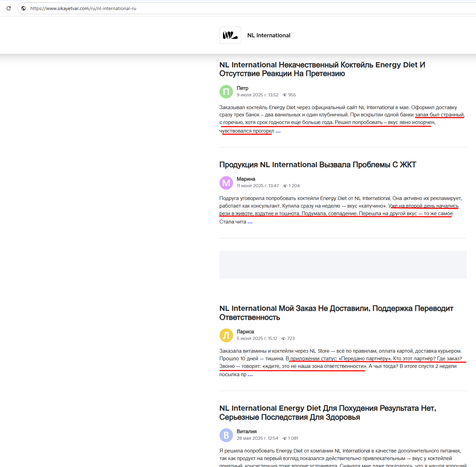Screen dimensions: 476x467
Task: Open complaint about Energy Diet weight loss
Action: click(x=328, y=413)
